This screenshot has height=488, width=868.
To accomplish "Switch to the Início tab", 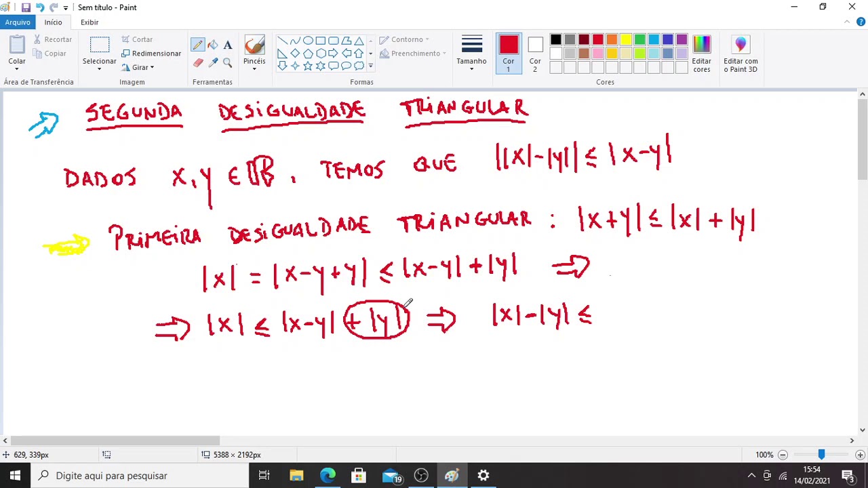I will pyautogui.click(x=53, y=22).
